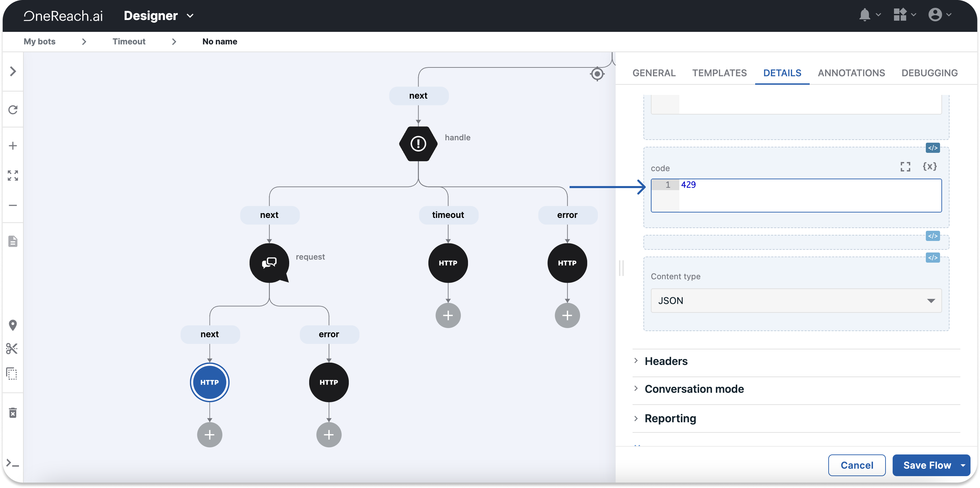Click the Save Flow button
The image size is (980, 488).
click(926, 465)
